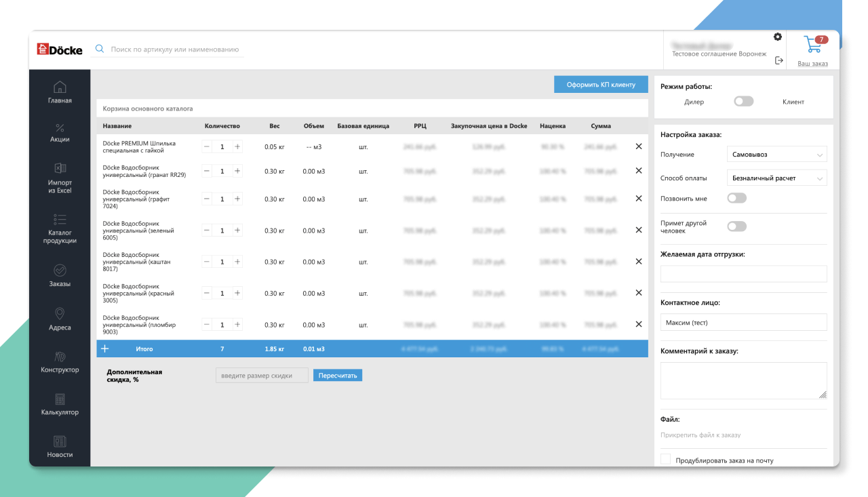This screenshot has width=868, height=497.
Task: Decrease quantity of Водосборник красный 3005
Action: tap(208, 293)
